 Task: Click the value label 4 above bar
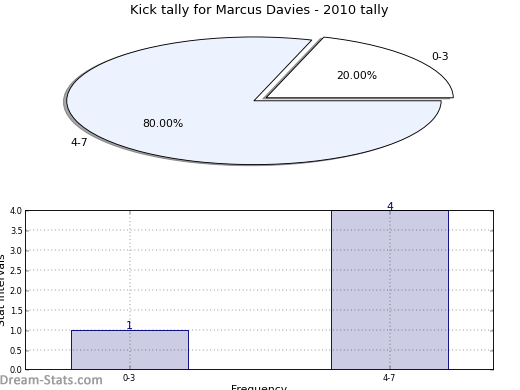click(x=390, y=206)
